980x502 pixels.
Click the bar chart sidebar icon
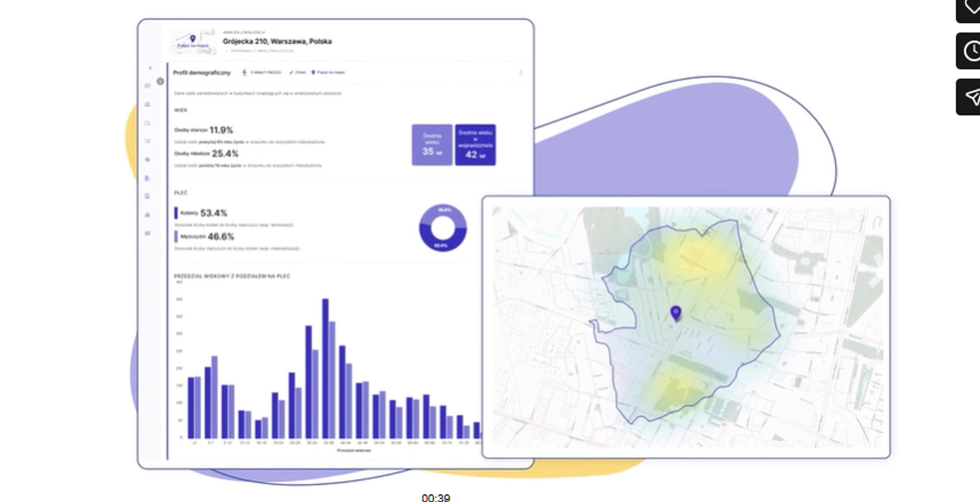[147, 215]
